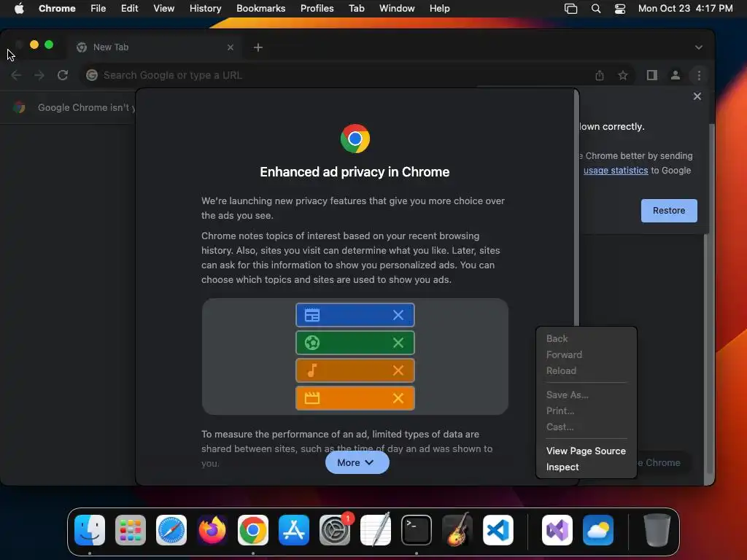The image size is (747, 560).
Task: Open Terminal from the Dock
Action: pos(417,530)
